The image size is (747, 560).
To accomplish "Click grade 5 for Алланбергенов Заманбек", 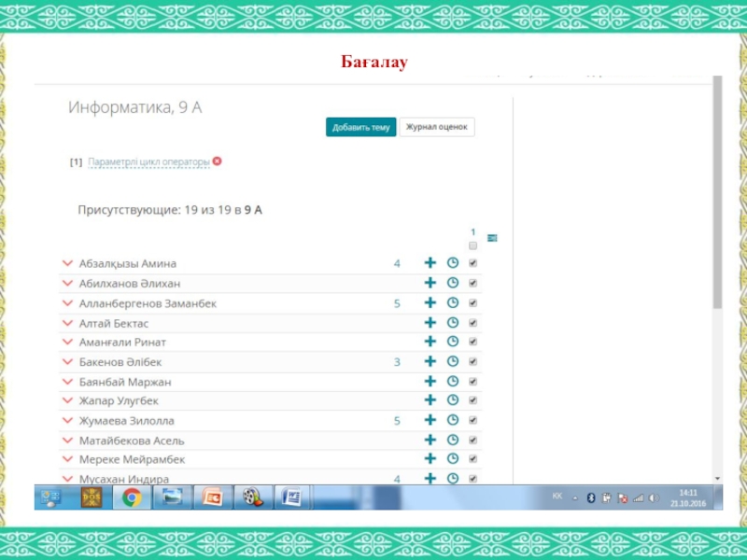I will point(397,303).
